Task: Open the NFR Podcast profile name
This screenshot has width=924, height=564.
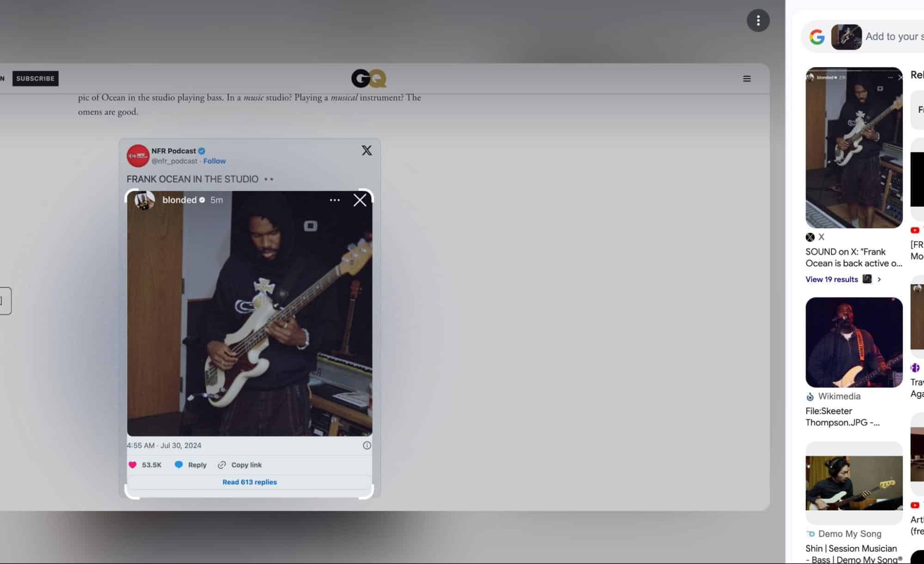Action: [x=173, y=151]
